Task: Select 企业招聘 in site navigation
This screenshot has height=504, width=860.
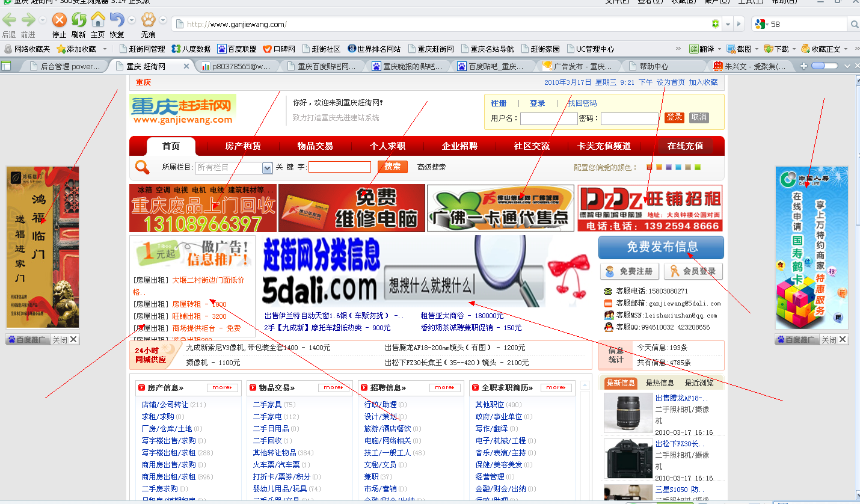Action: 459,146
